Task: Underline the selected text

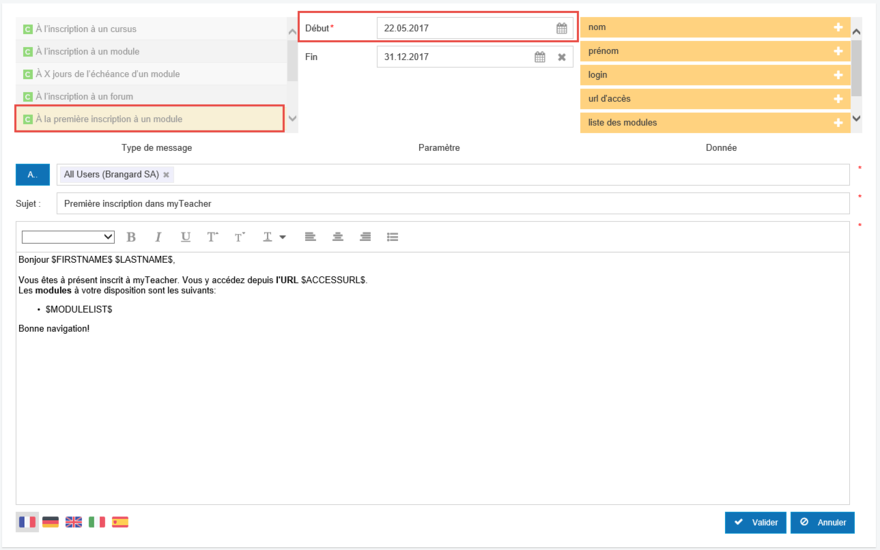Action: (x=185, y=237)
